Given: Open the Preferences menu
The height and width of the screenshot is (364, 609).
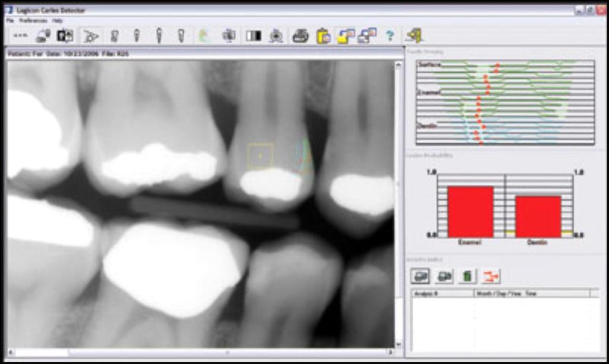Looking at the screenshot, I should (33, 21).
